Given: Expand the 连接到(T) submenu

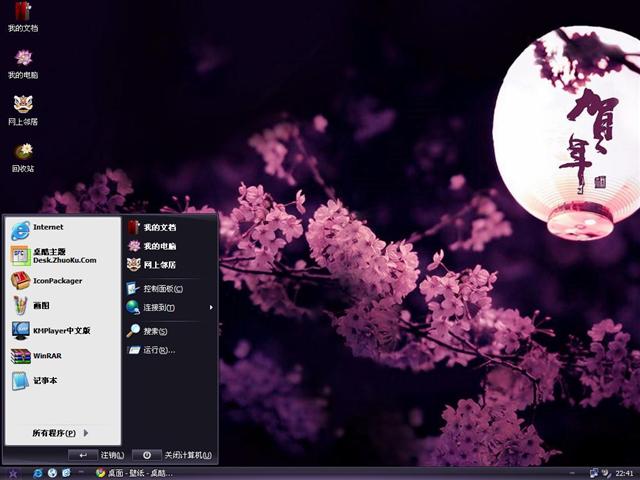Looking at the screenshot, I should (x=169, y=307).
